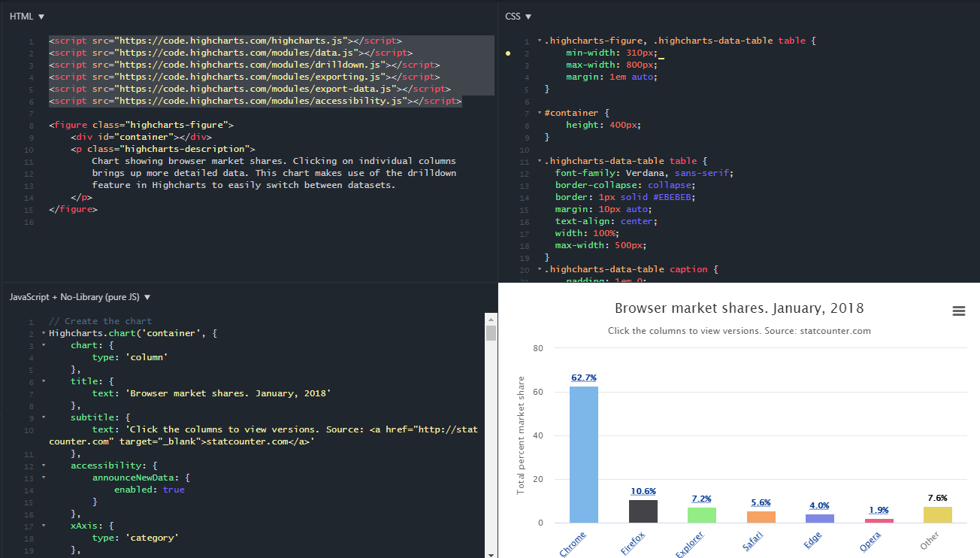This screenshot has width=980, height=558.
Task: Fold the 'xAxis:' object on JS line 17
Action: coord(44,526)
